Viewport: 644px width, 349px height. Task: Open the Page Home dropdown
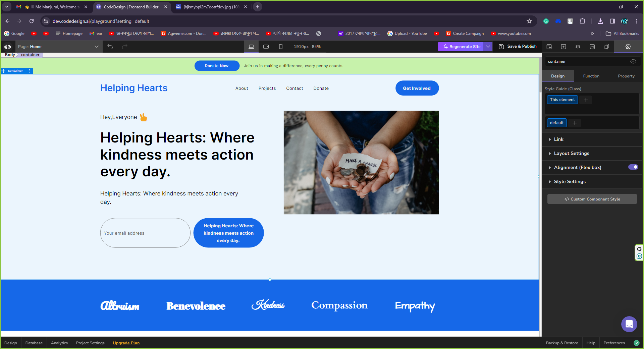[58, 47]
